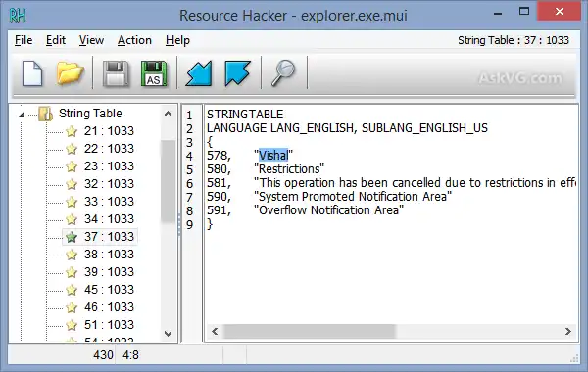Click the star icon beside 23 : 1033
The image size is (588, 372).
(x=72, y=166)
